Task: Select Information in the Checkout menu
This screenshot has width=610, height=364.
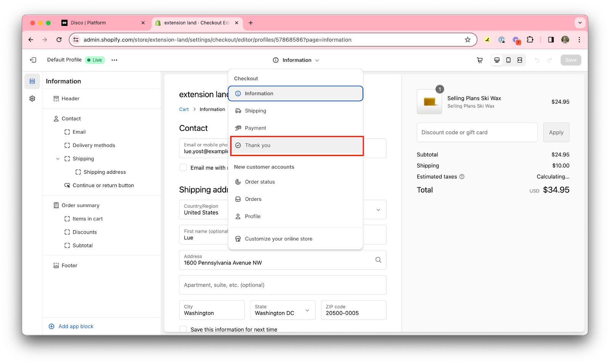Action: 295,93
